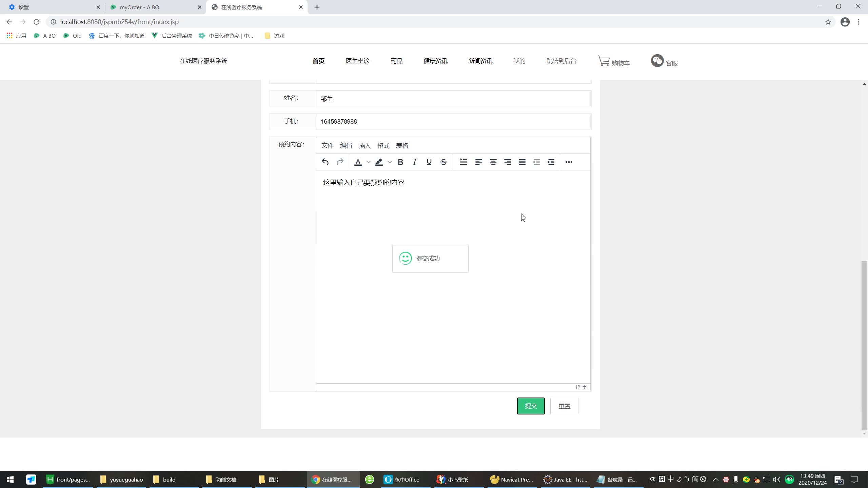The image size is (868, 488).
Task: Expand highlight color dropdown arrow
Action: (x=390, y=162)
